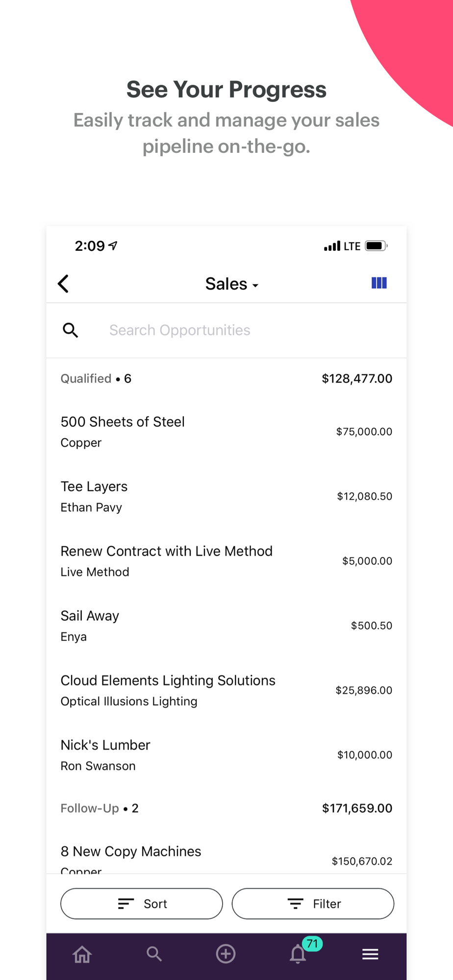The height and width of the screenshot is (980, 453).
Task: Open Renew Contract with Live Method
Action: click(x=226, y=561)
